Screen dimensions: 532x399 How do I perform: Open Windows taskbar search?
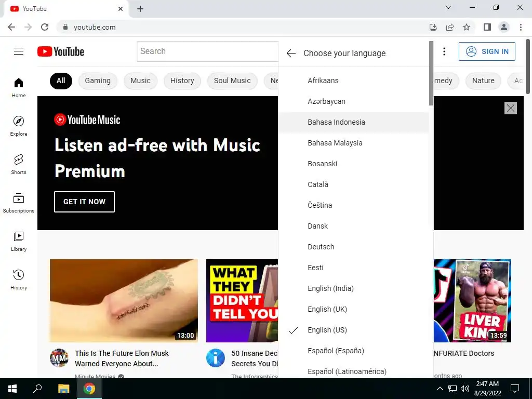pos(37,389)
